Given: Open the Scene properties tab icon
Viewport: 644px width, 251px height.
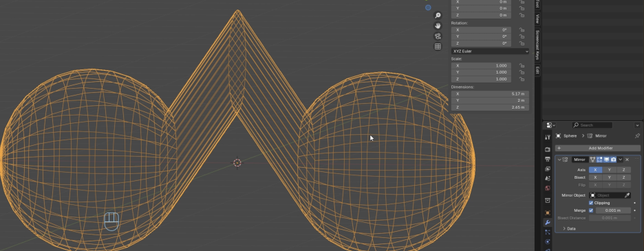Looking at the screenshot, I should pos(548,178).
